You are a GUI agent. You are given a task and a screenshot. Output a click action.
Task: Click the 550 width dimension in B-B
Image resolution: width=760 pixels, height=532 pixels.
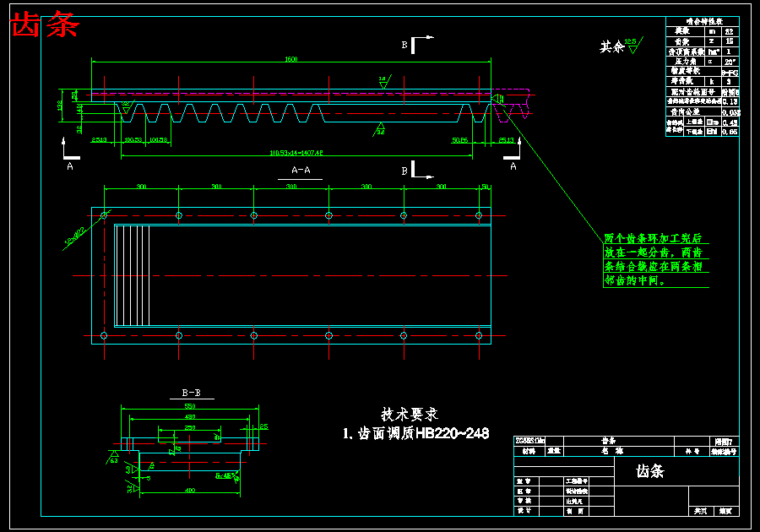tap(189, 406)
